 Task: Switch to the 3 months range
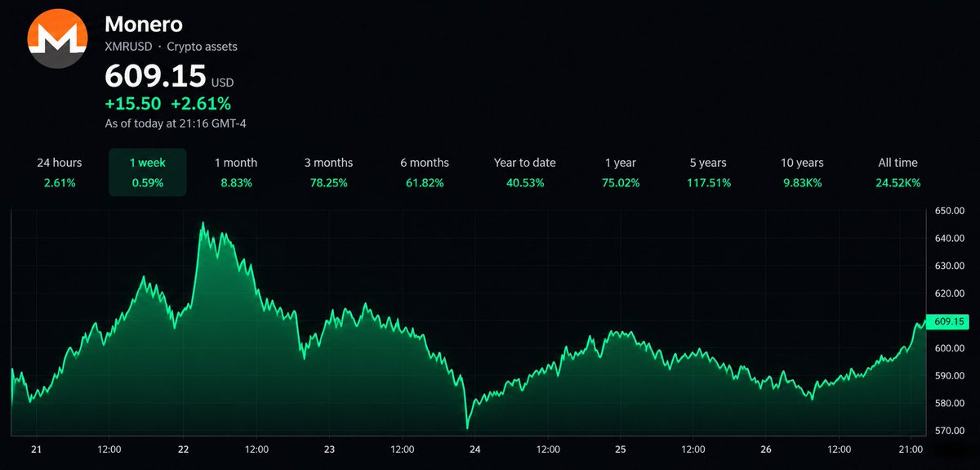(x=330, y=172)
